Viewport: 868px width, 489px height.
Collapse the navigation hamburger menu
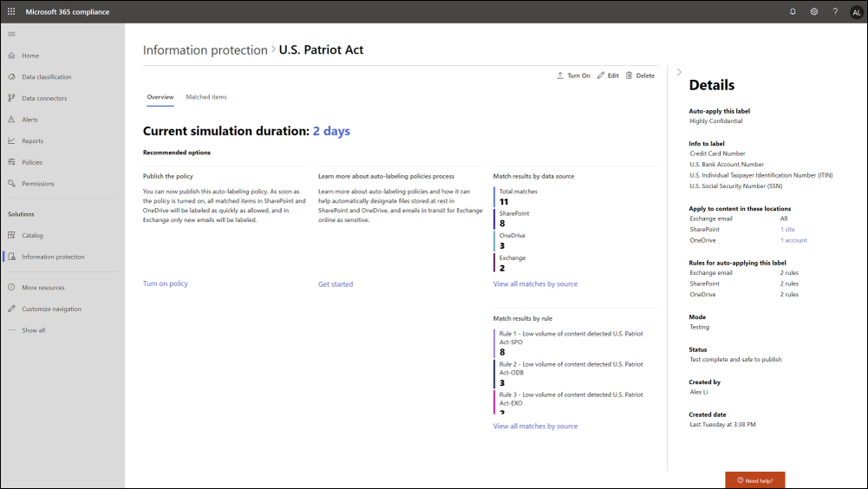tap(11, 35)
